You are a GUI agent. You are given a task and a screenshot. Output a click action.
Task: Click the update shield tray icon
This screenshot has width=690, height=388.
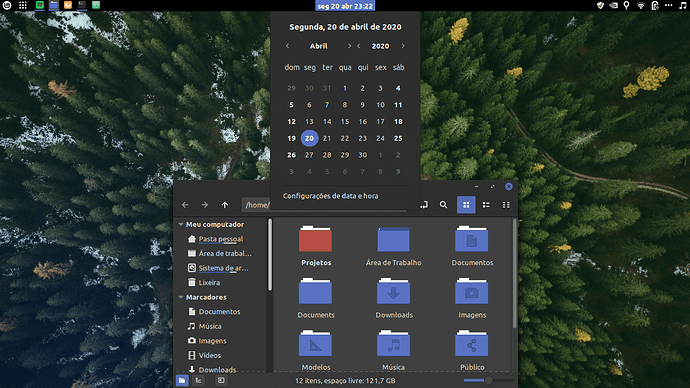(600, 5)
